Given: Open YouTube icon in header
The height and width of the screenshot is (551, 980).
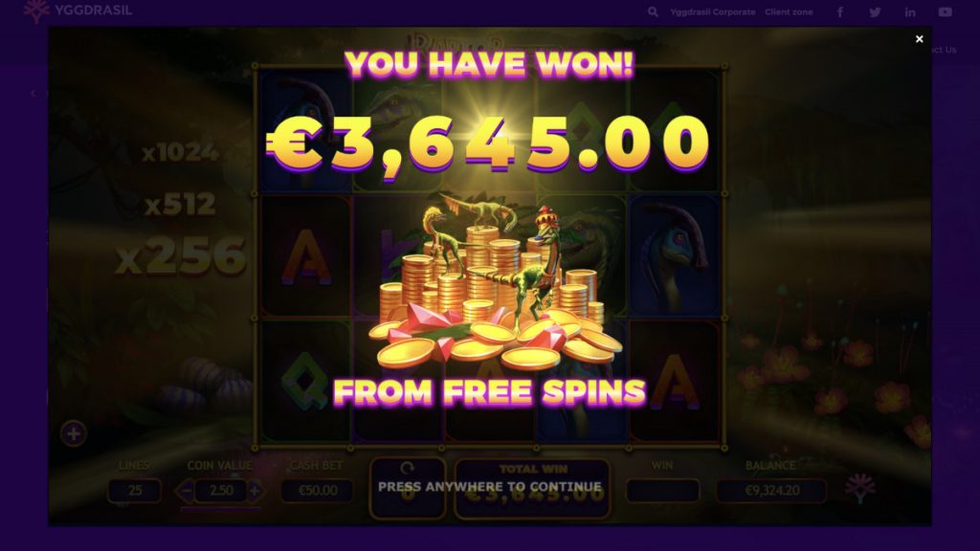Looking at the screenshot, I should click(945, 11).
